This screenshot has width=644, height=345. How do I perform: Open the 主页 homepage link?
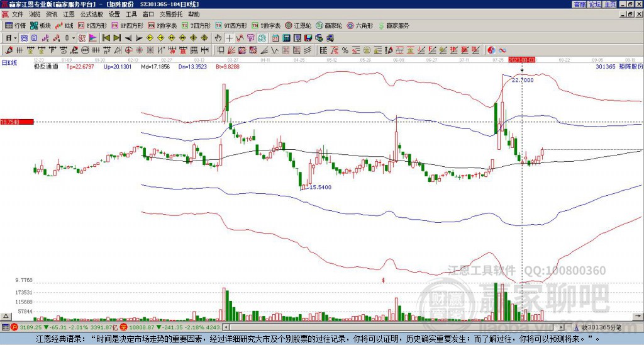(x=609, y=4)
